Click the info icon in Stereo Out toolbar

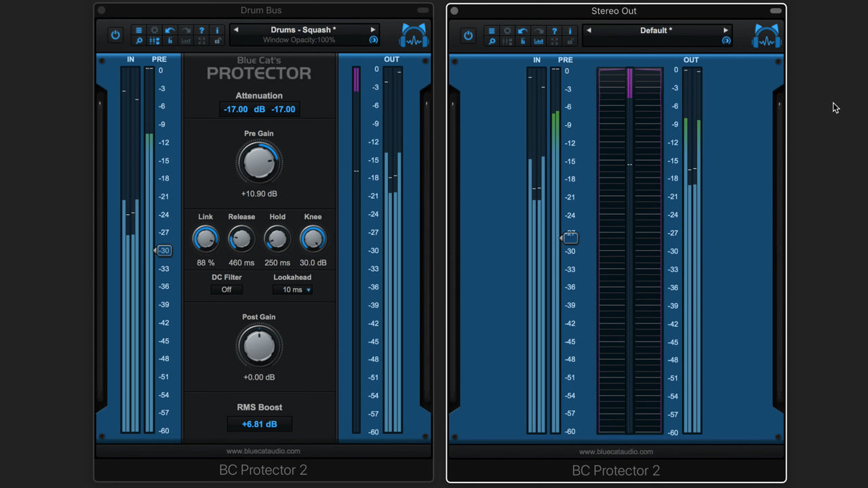[x=570, y=30]
